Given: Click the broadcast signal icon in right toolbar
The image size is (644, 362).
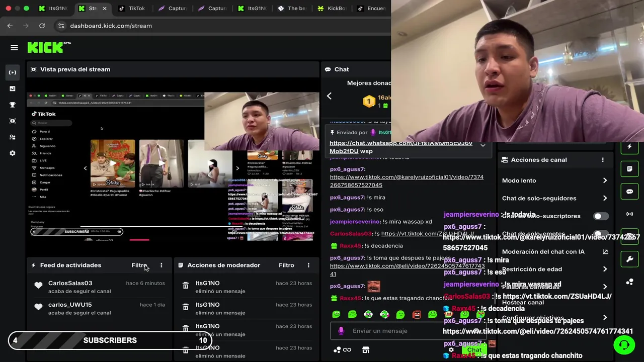Looking at the screenshot, I should [629, 214].
